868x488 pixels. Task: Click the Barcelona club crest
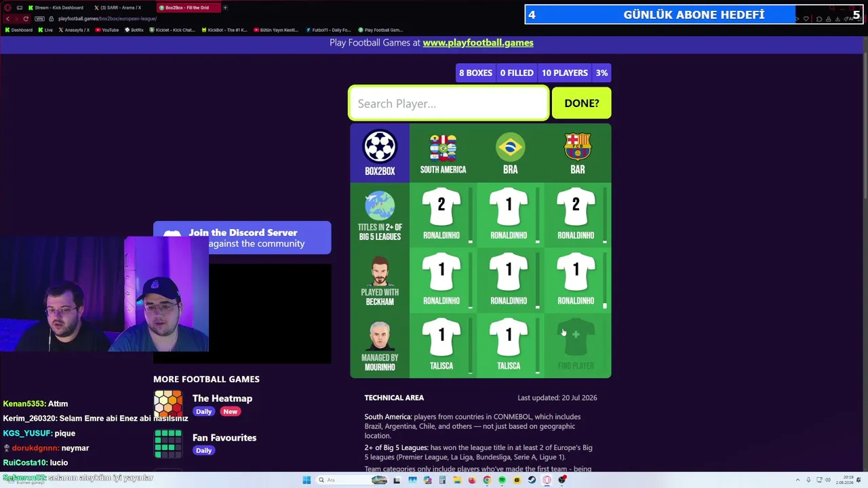click(x=577, y=146)
